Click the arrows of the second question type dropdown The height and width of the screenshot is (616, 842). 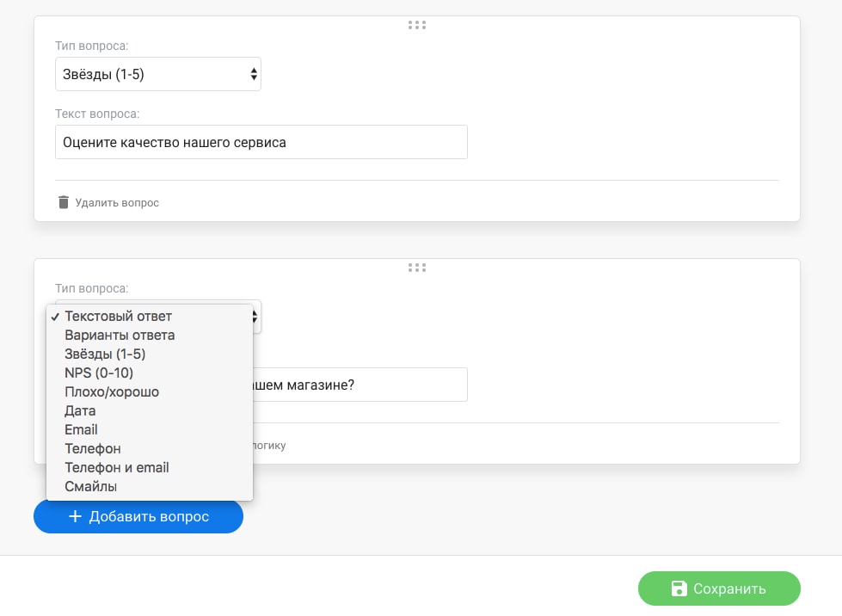pyautogui.click(x=255, y=317)
